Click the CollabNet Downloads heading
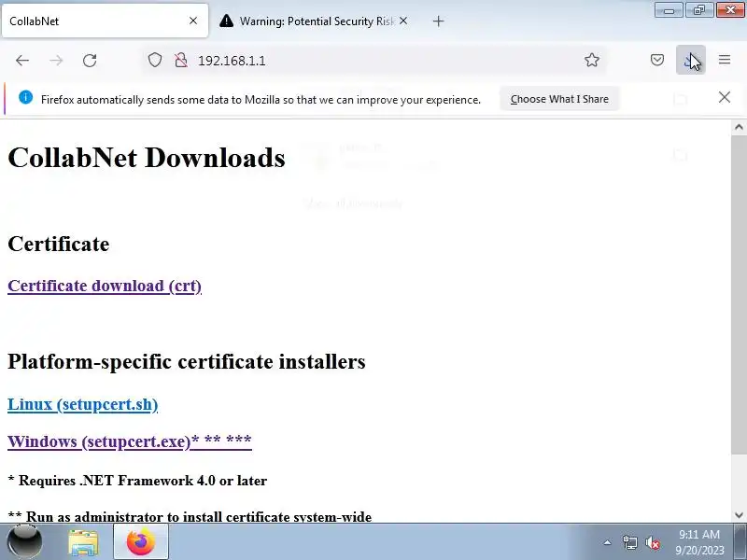The image size is (747, 560). coord(147,158)
